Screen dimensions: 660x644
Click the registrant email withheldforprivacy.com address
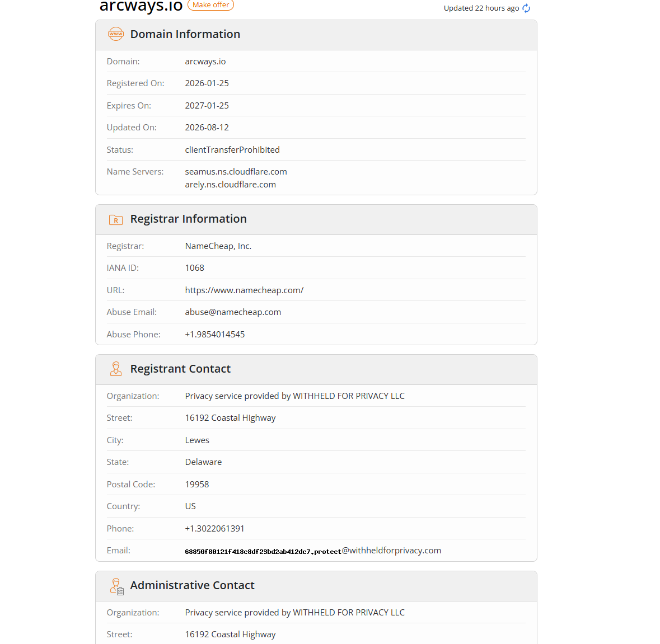tap(313, 551)
